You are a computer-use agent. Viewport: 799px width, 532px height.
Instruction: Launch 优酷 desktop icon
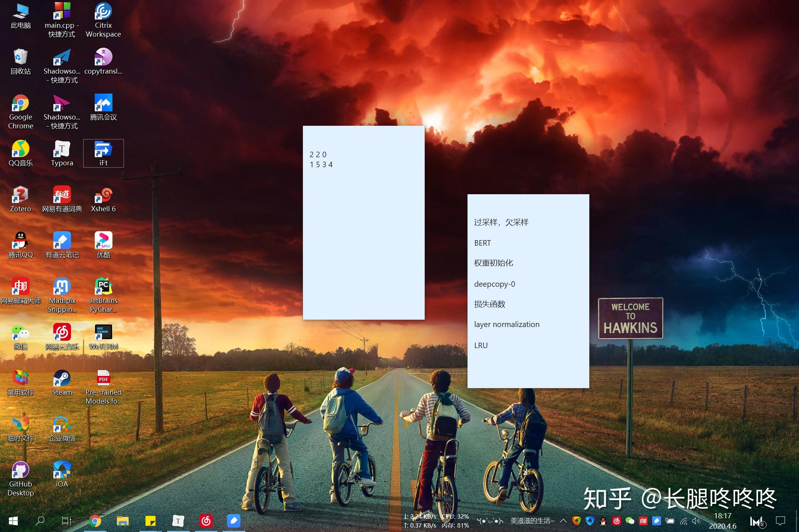[103, 245]
